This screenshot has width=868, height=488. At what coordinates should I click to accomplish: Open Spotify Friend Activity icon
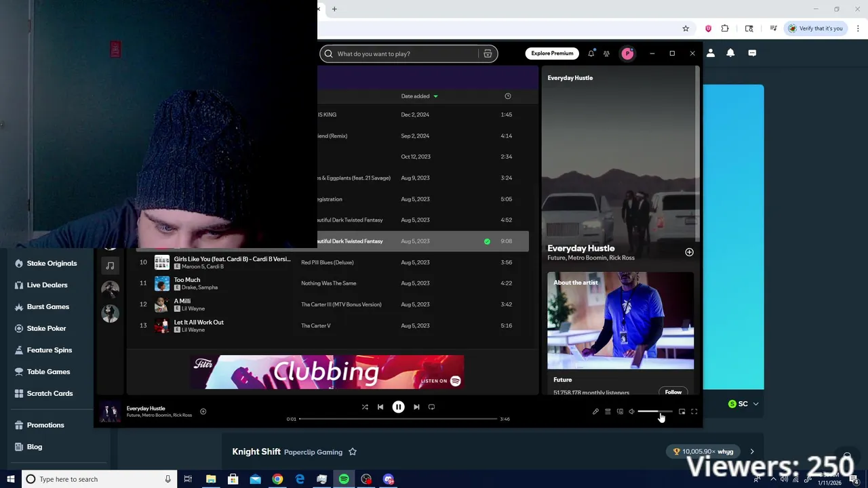tap(607, 54)
